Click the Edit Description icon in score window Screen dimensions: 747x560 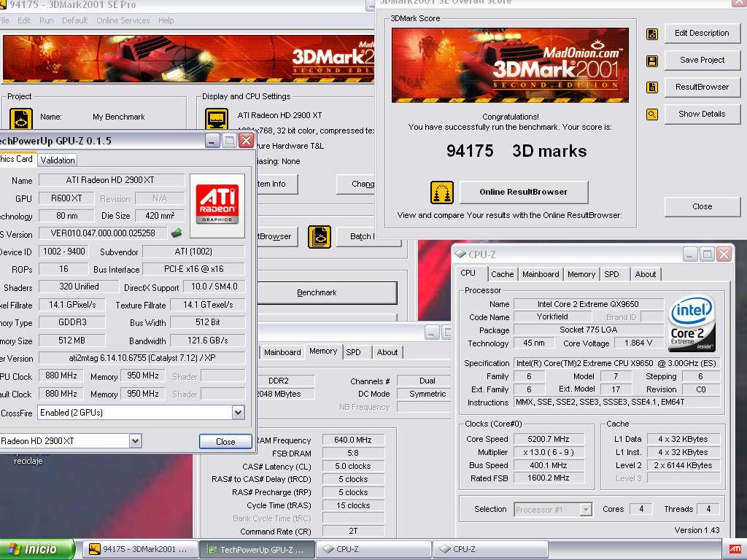click(x=651, y=34)
